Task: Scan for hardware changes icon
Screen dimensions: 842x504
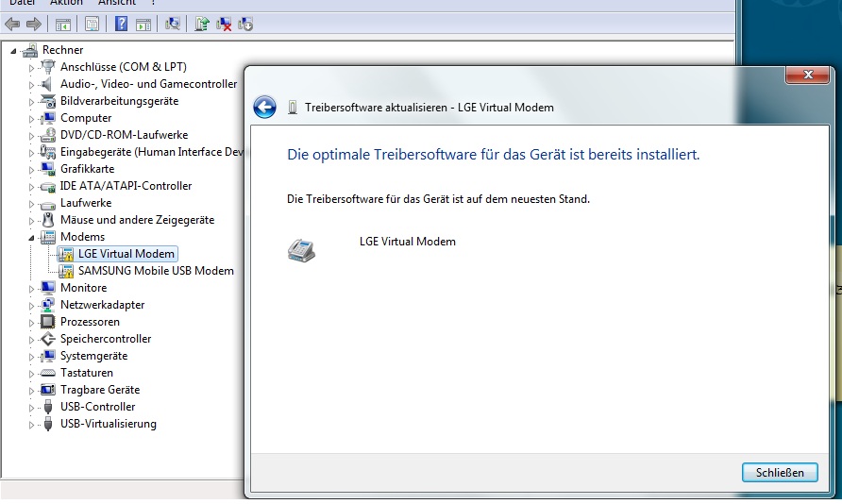Action: click(x=173, y=24)
